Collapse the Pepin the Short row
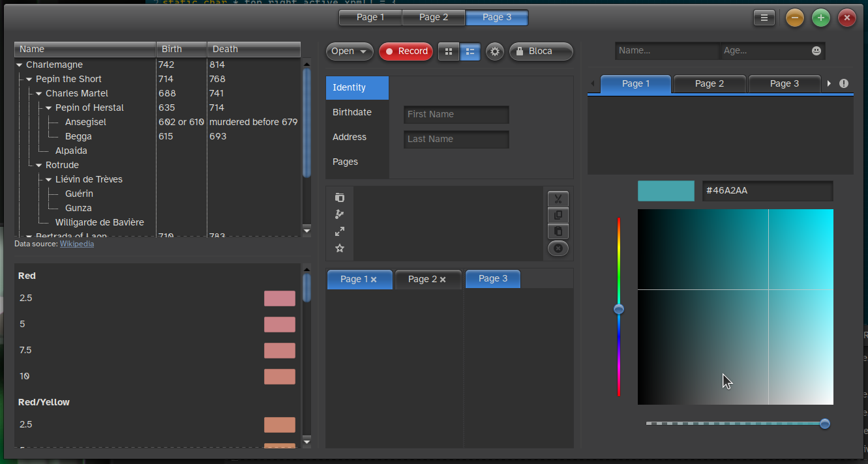This screenshot has width=868, height=464. point(29,80)
